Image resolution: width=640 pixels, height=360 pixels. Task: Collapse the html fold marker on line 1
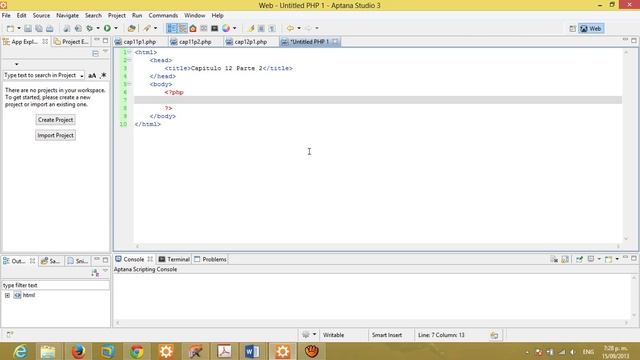pyautogui.click(x=129, y=52)
